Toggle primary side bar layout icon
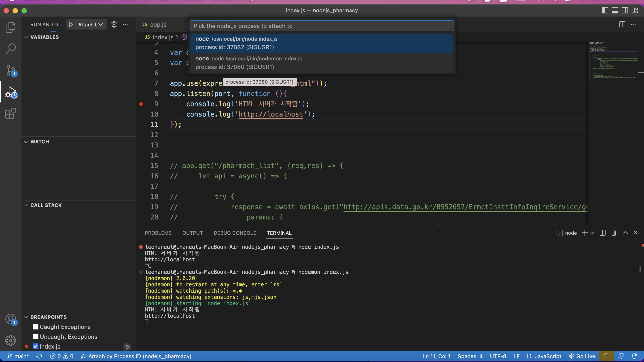 pyautogui.click(x=605, y=11)
